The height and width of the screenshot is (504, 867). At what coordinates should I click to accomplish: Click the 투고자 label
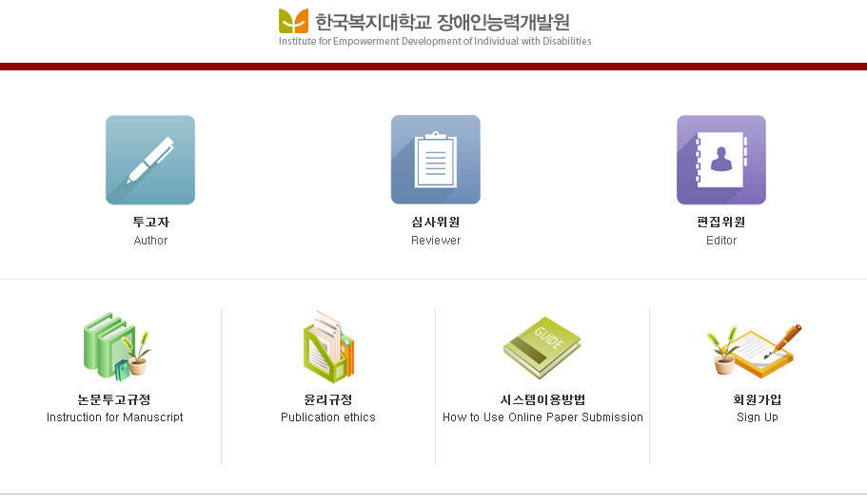click(x=150, y=223)
